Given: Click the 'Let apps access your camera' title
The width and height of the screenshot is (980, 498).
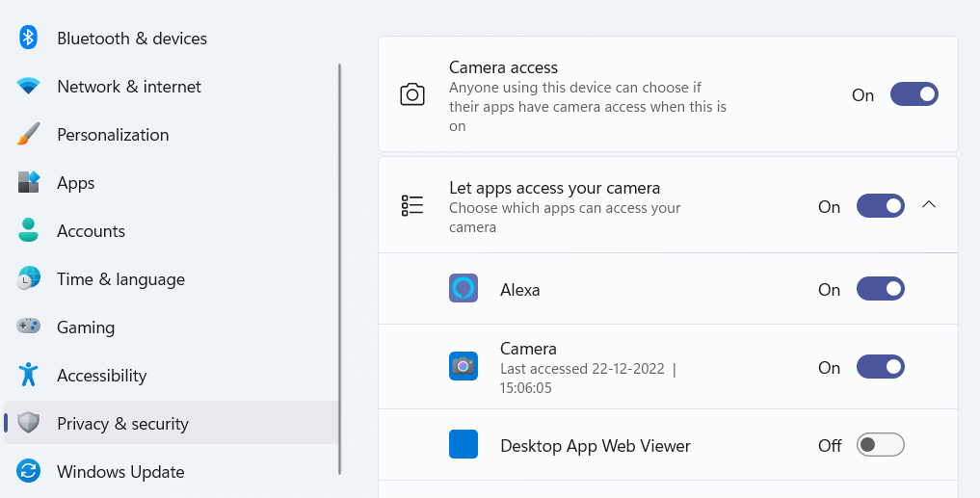Looking at the screenshot, I should pos(554,188).
